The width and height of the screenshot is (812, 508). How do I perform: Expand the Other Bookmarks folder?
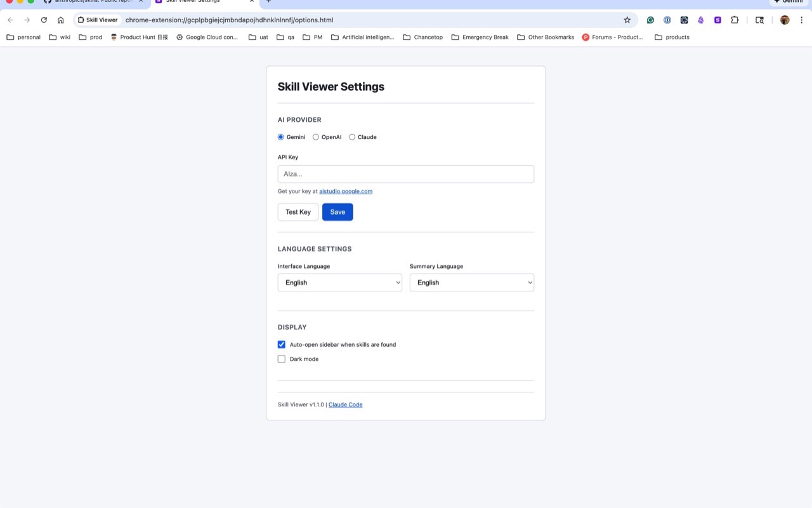(546, 37)
